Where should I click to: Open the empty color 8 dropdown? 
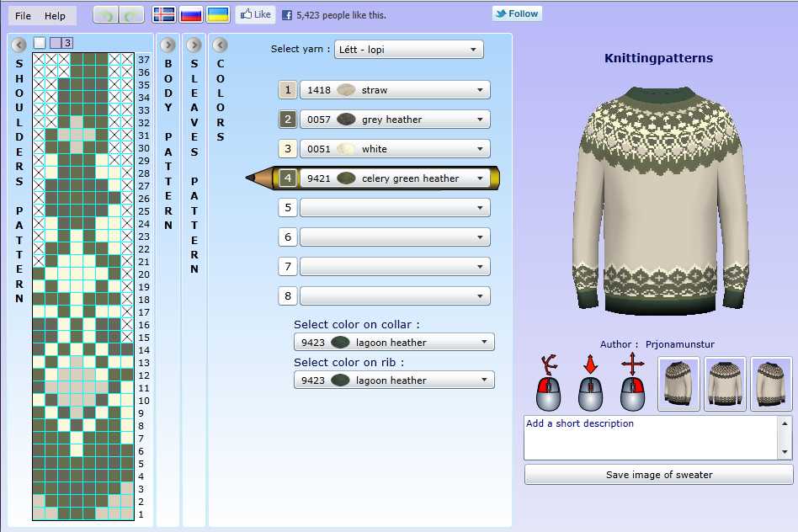click(395, 296)
